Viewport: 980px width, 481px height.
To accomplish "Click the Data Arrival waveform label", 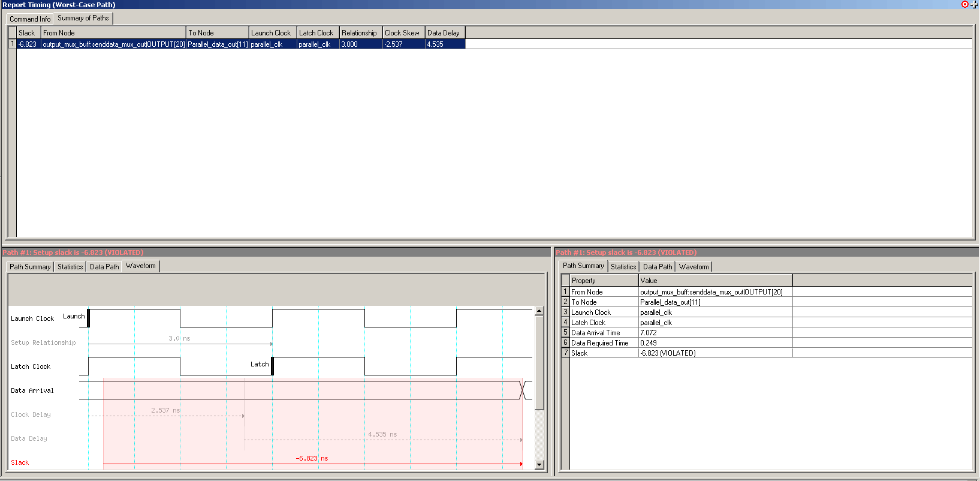I will coord(32,390).
